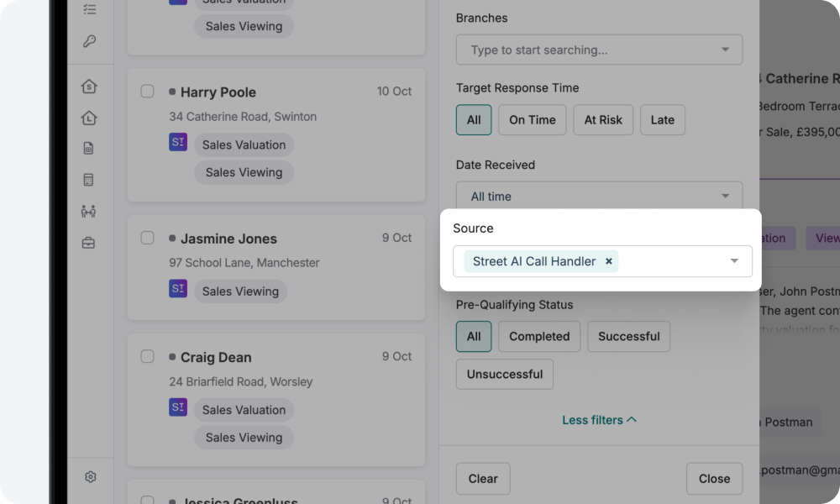This screenshot has height=504, width=840.
Task: Click the Clear filters button
Action: 483,478
